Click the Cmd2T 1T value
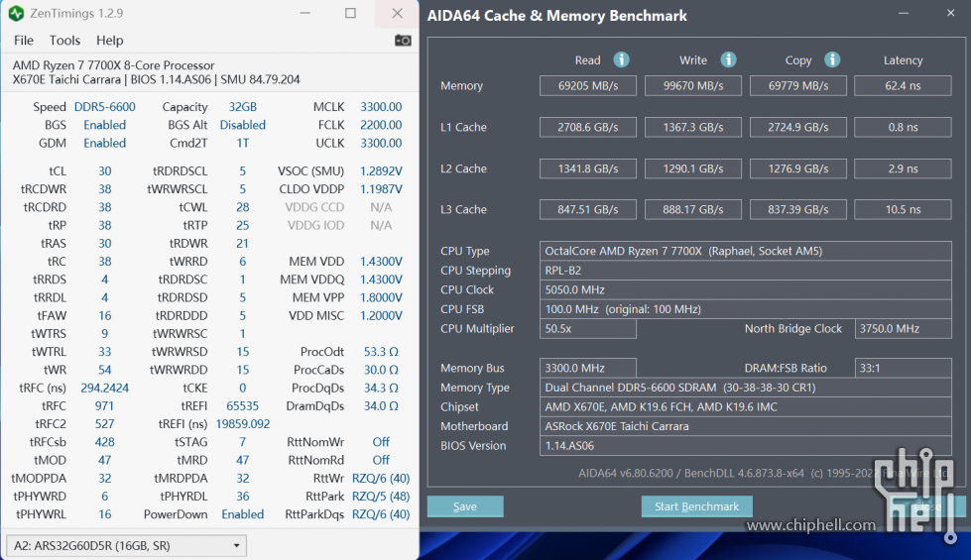The image size is (971, 560). click(x=242, y=143)
